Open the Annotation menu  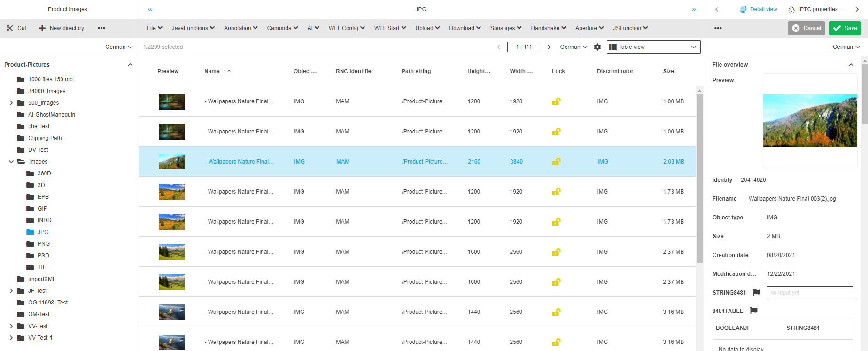pos(240,28)
